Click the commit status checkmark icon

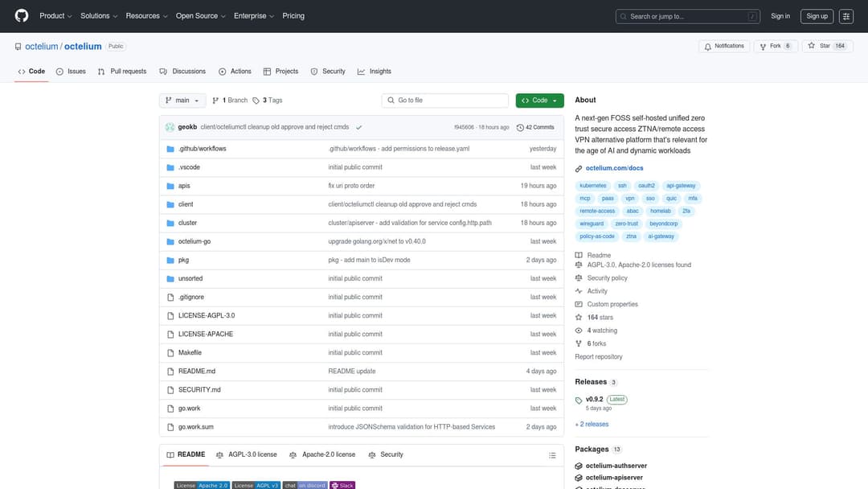(x=358, y=127)
